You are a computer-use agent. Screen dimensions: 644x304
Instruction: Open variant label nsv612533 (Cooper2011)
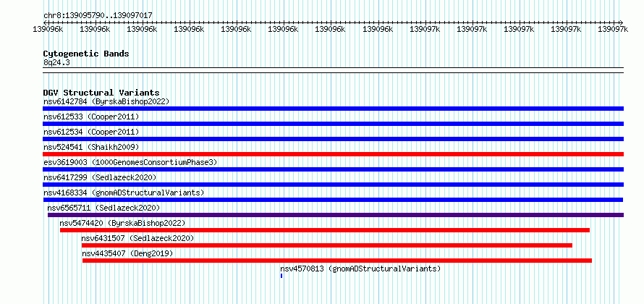(x=91, y=117)
